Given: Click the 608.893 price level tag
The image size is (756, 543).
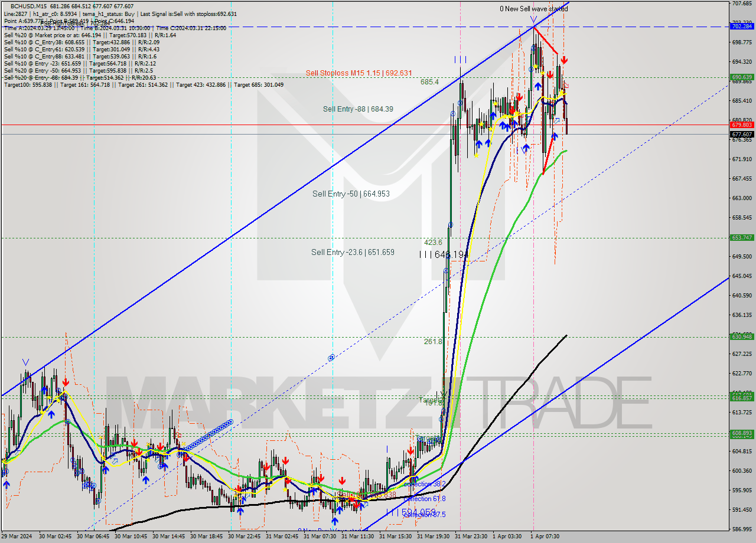Looking at the screenshot, I should coord(742,433).
